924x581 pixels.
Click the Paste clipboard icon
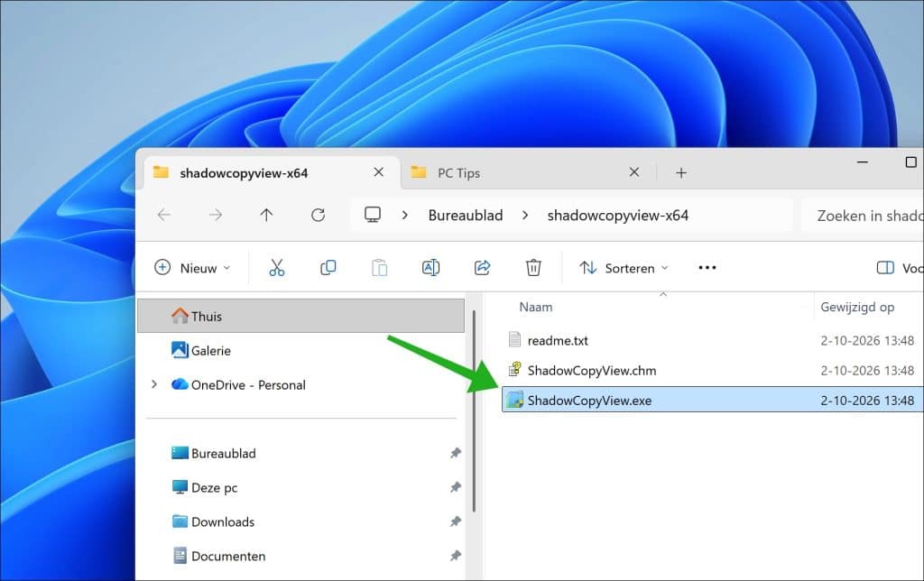click(x=380, y=268)
